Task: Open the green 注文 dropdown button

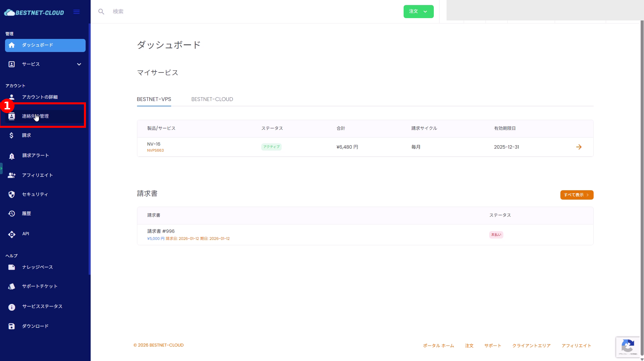Action: [x=418, y=12]
